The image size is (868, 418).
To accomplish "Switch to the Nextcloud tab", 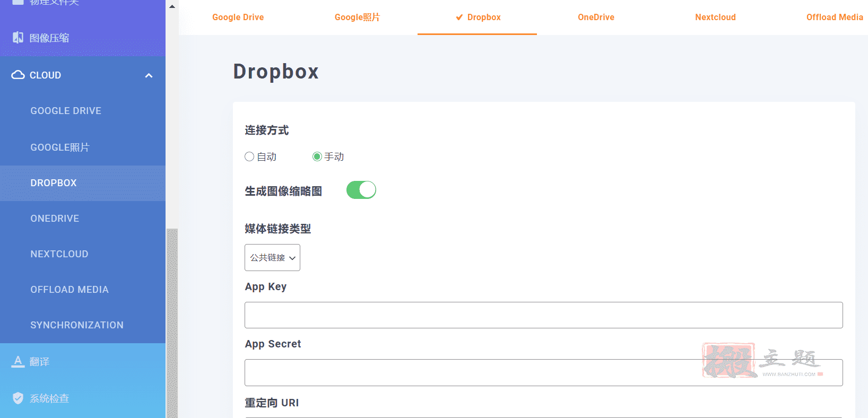I will [x=716, y=18].
